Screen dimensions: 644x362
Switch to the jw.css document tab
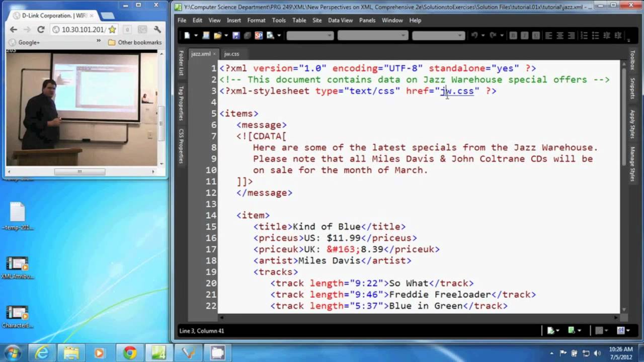[x=231, y=54]
